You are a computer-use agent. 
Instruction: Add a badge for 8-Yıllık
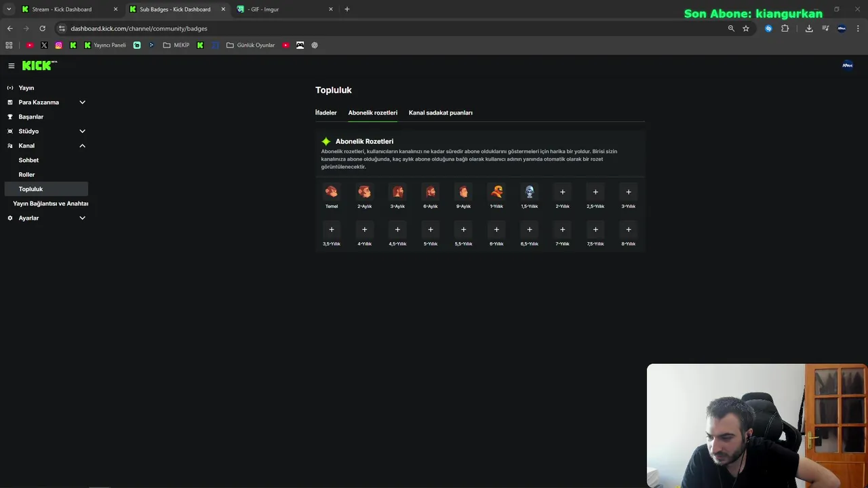click(629, 229)
